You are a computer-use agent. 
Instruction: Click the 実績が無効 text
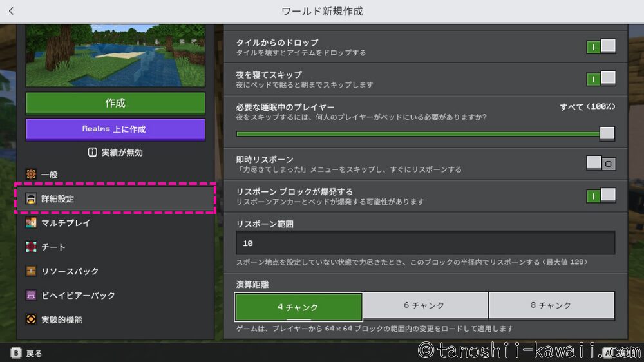[122, 153]
